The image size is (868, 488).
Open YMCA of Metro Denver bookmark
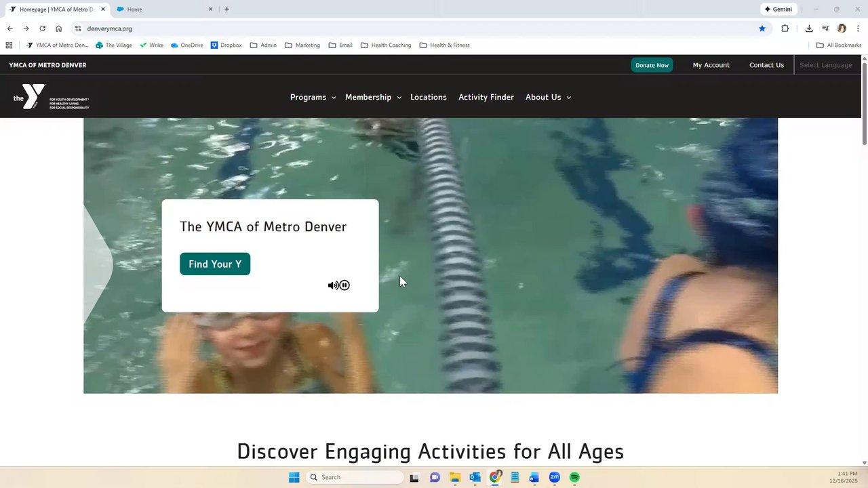point(57,45)
